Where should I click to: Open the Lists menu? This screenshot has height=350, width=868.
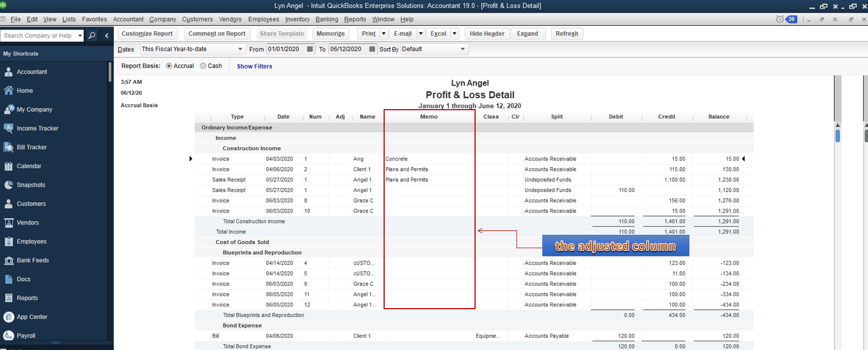(x=69, y=19)
